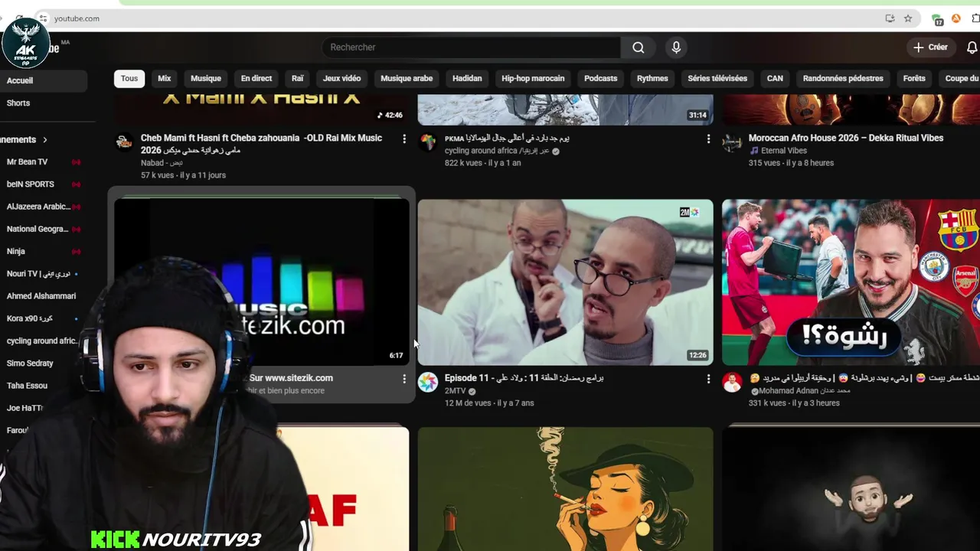
Task: Open Eternal Vibes channel avatar
Action: pos(732,142)
